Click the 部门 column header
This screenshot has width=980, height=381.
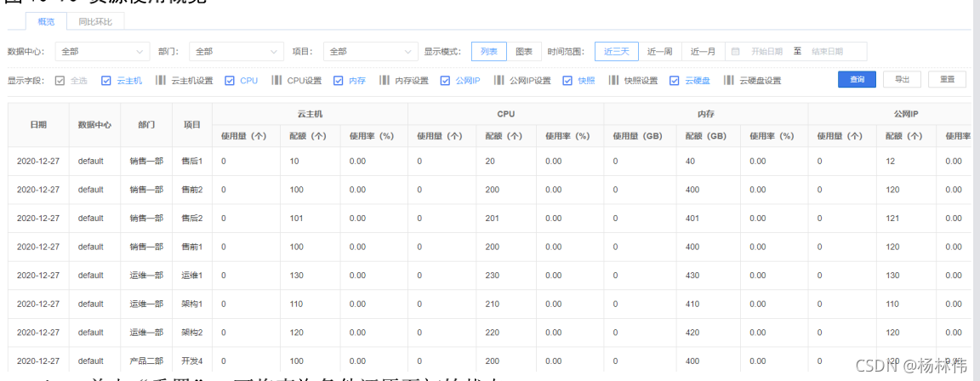point(147,125)
